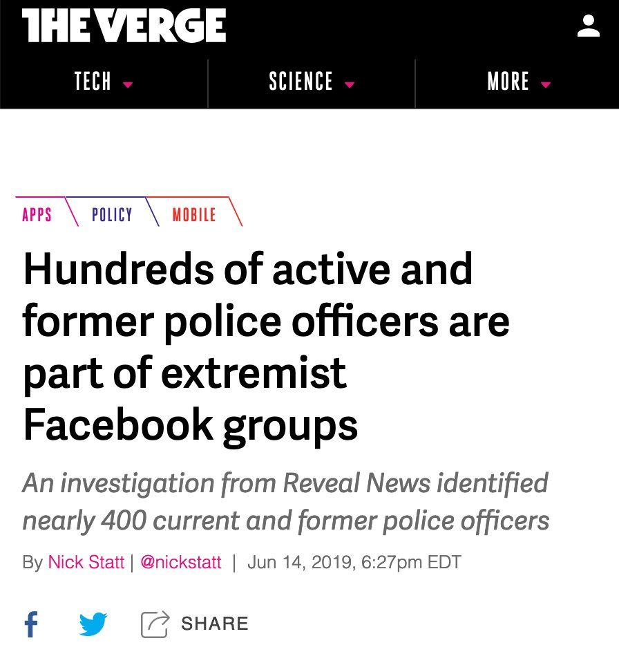Click the Jun 14, 2019 timestamp

pos(354,562)
